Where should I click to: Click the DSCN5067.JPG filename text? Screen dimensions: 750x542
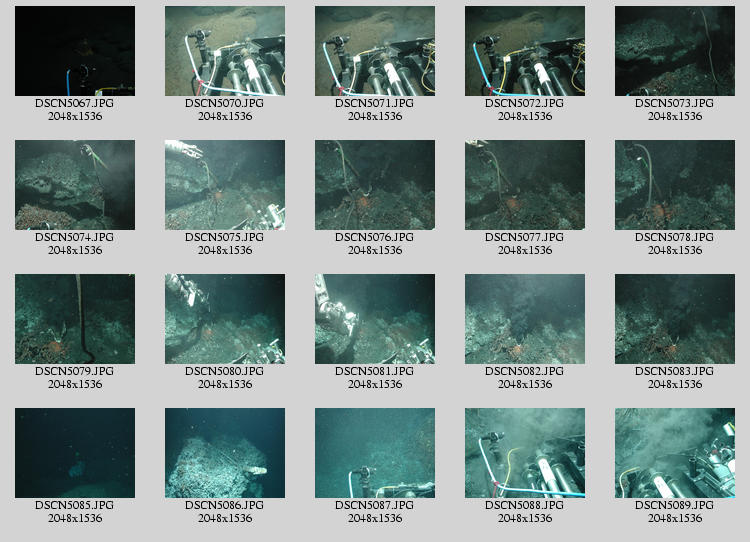[x=75, y=103]
